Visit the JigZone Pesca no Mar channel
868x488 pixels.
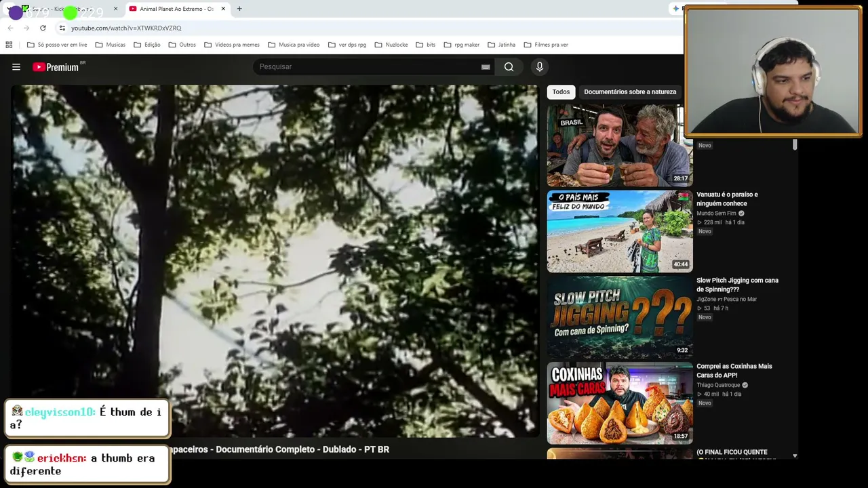[726, 300]
